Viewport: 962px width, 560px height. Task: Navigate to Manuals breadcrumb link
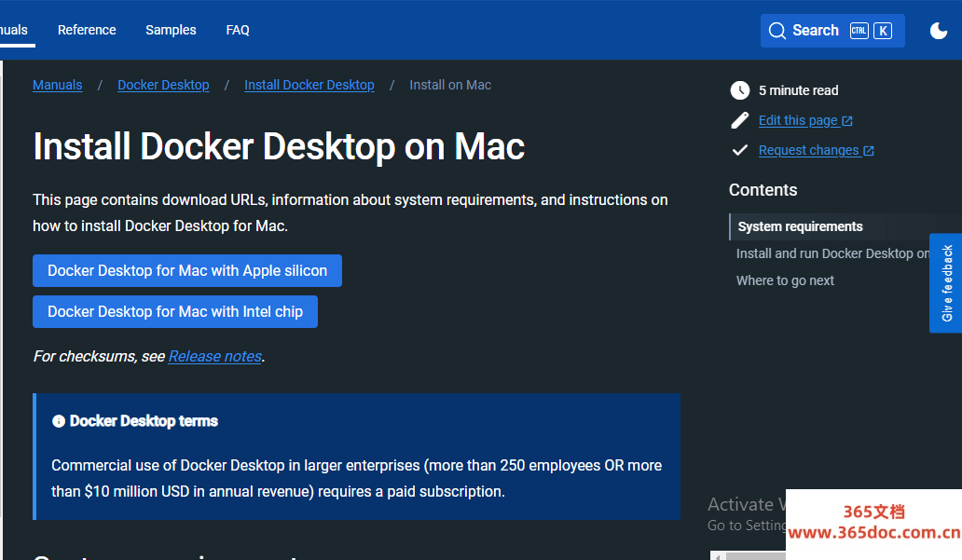[x=57, y=85]
